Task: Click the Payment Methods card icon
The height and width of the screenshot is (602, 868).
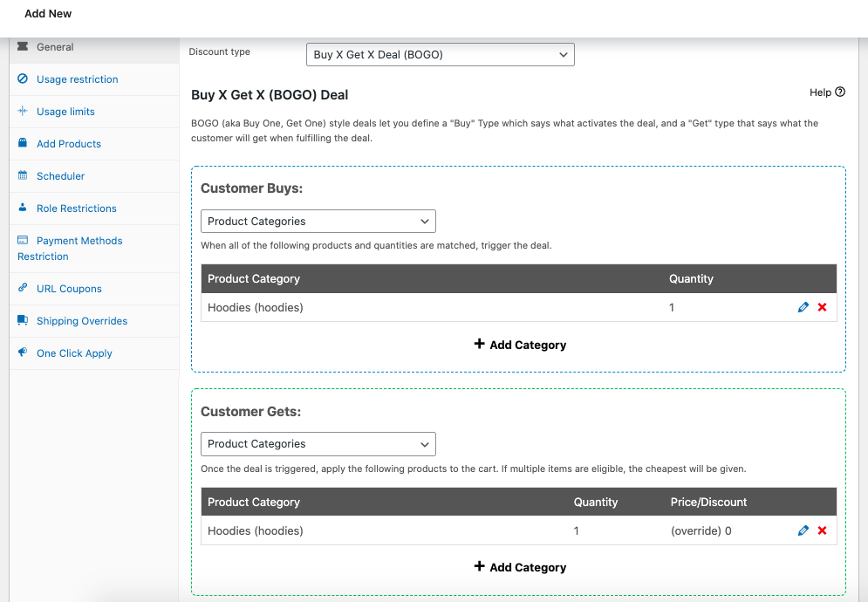Action: 23,240
